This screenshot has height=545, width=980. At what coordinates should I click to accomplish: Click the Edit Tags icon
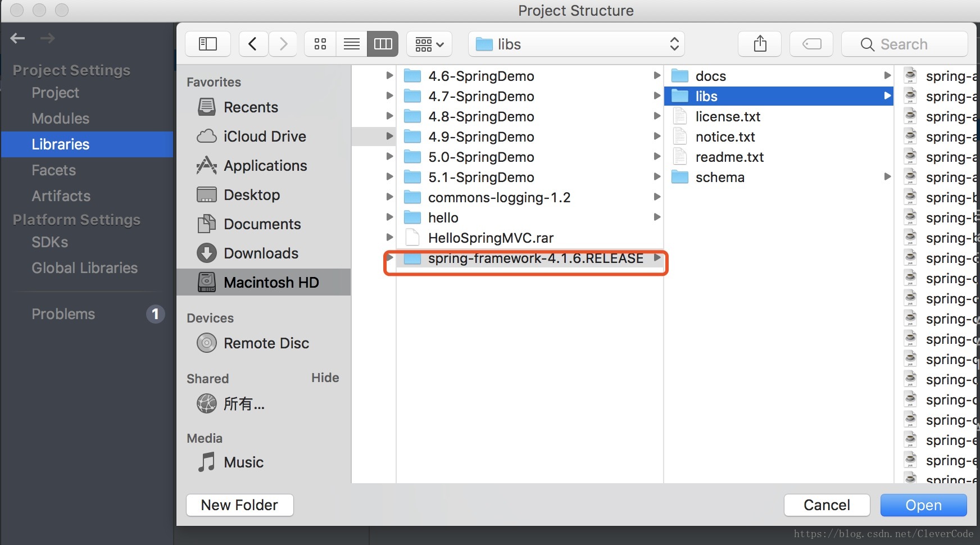click(812, 44)
